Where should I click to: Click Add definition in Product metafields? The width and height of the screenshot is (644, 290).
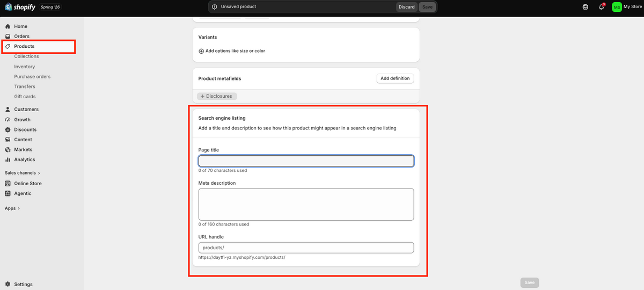point(395,78)
